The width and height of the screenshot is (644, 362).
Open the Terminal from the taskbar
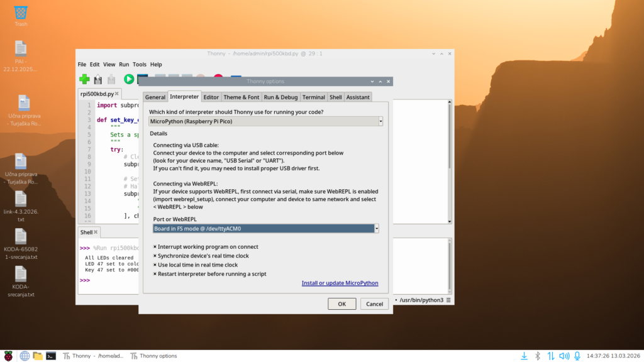pos(51,356)
